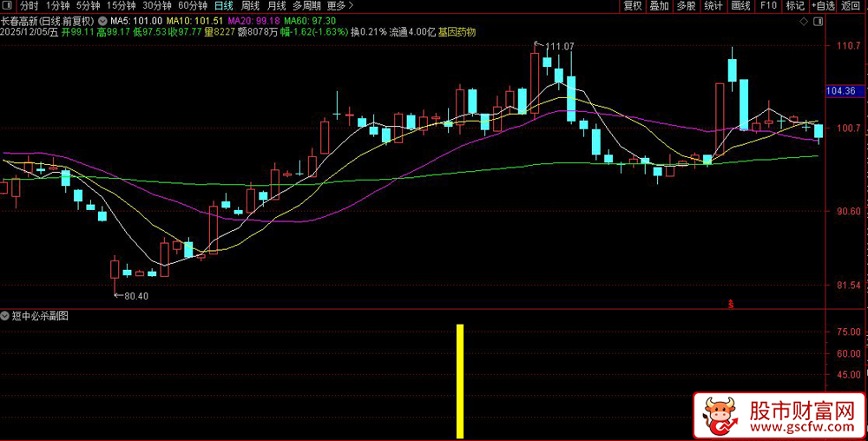Select the 30分钟 period
The image size is (868, 441).
tap(156, 6)
